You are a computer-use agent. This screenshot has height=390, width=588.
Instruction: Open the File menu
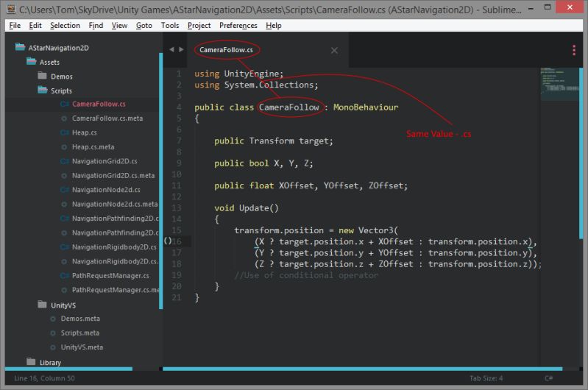[15, 26]
